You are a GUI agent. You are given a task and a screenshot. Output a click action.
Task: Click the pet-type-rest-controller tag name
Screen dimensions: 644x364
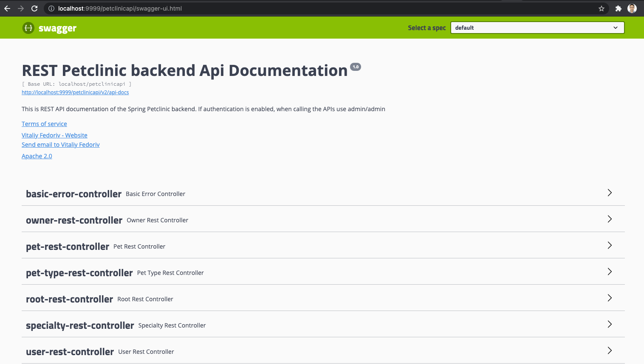(79, 273)
